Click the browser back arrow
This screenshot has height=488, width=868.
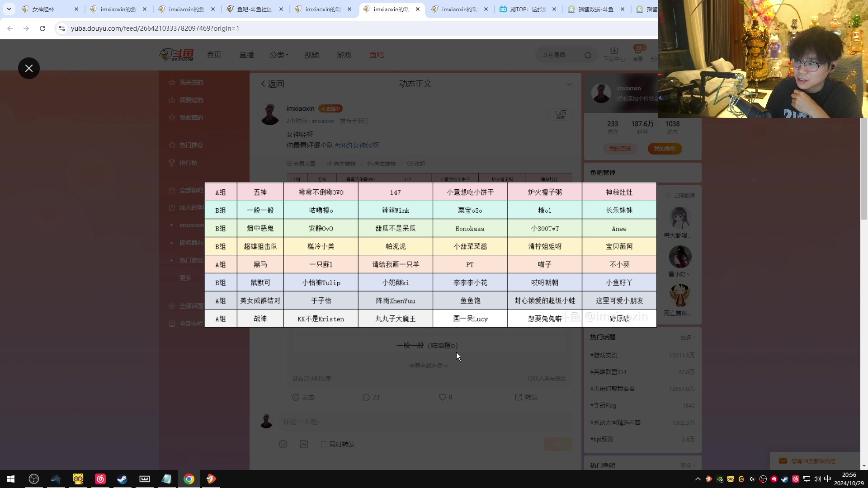pyautogui.click(x=10, y=28)
